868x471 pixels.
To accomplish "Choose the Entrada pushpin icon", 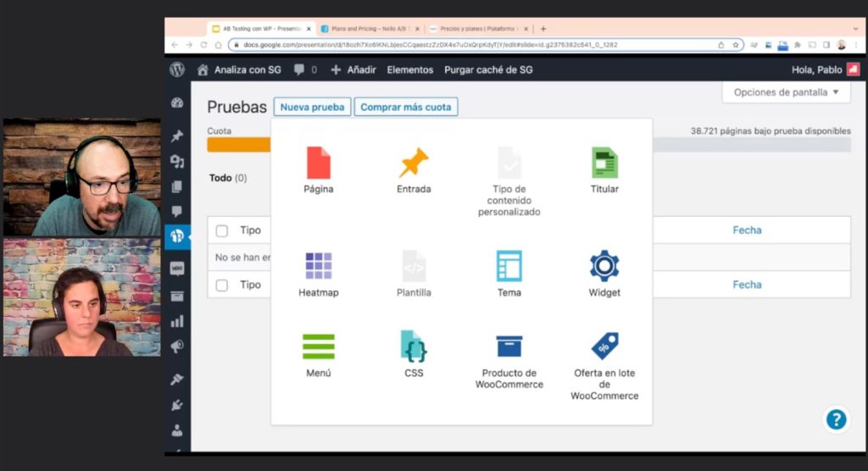I will (x=414, y=163).
